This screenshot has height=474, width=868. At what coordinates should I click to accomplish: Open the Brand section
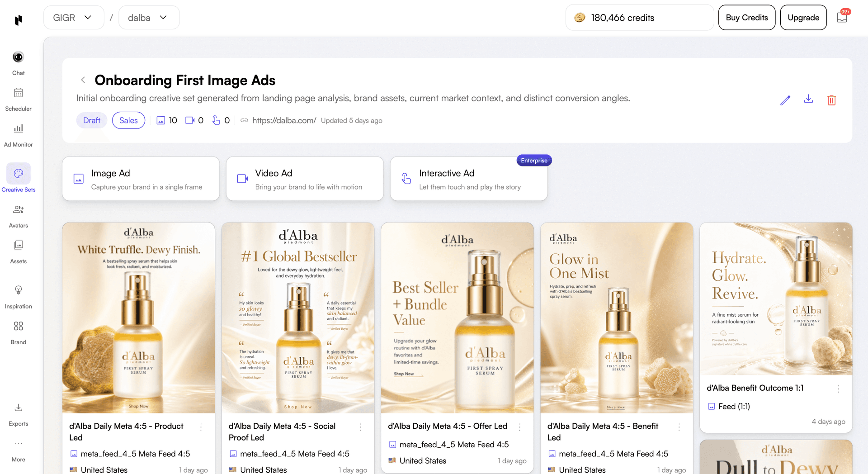click(x=18, y=332)
